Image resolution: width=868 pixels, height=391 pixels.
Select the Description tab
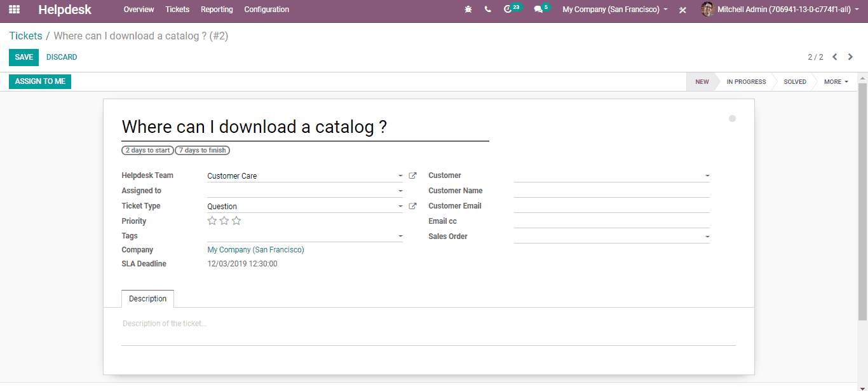coord(147,299)
